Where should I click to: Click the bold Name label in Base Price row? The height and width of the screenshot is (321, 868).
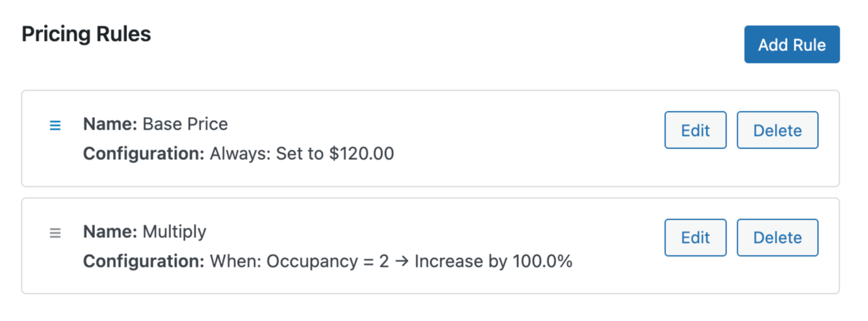click(x=109, y=124)
